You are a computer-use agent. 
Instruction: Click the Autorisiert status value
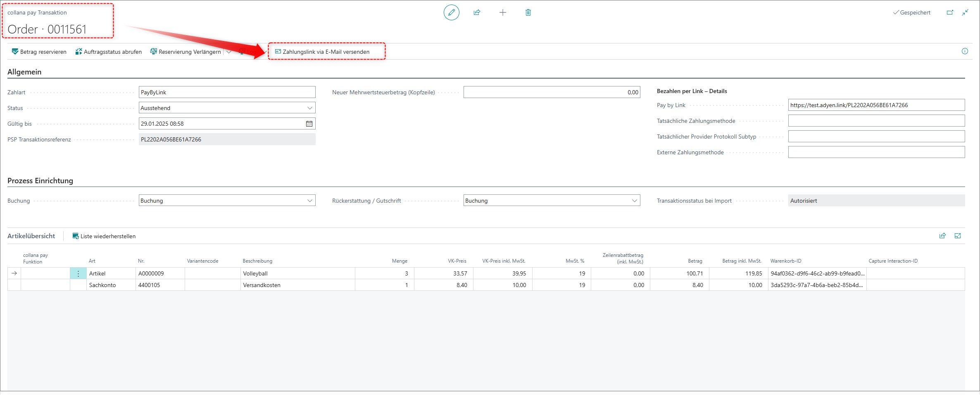pos(876,201)
